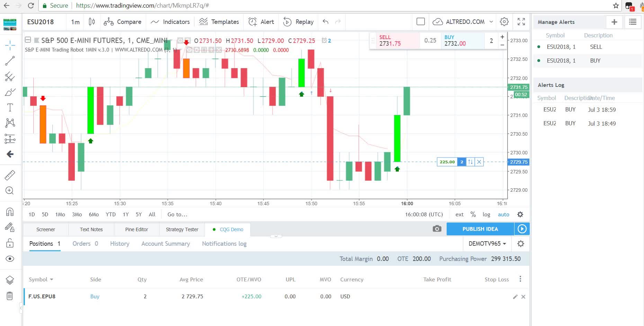Select the Pattern drawing tool
Viewport: 644px width, 326px height.
coord(10,123)
